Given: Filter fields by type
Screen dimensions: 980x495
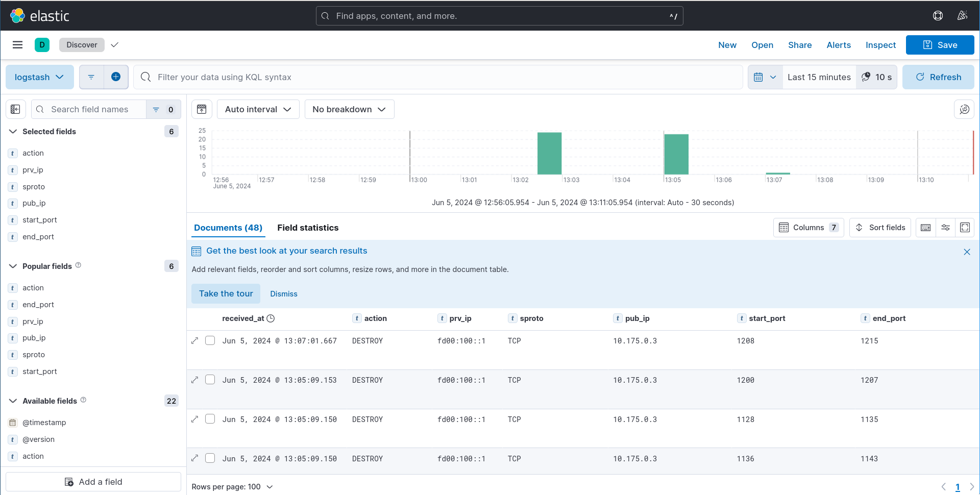Looking at the screenshot, I should pos(163,109).
